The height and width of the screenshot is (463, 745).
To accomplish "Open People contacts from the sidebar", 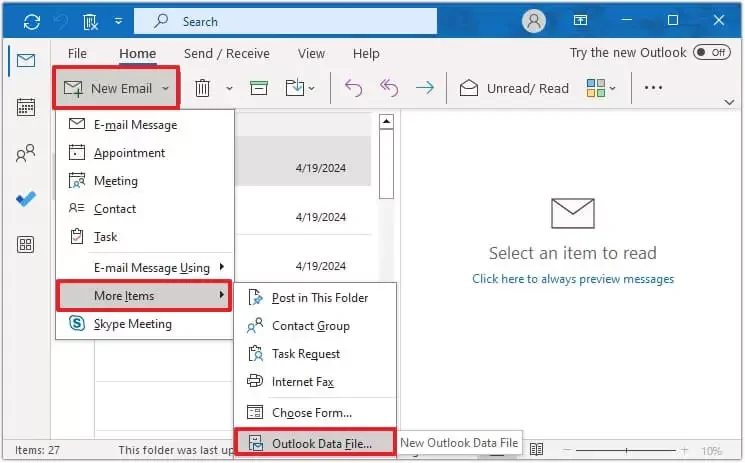I will 26,153.
